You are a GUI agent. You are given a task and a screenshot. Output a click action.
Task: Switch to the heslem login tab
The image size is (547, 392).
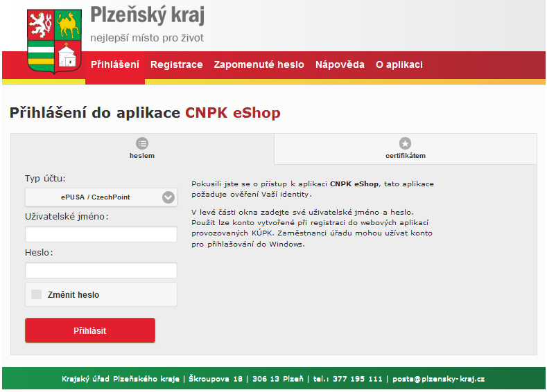click(x=142, y=149)
